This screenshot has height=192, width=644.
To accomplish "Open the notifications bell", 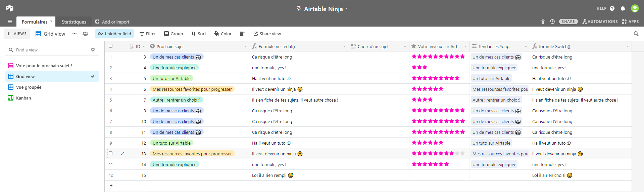I will (623, 8).
